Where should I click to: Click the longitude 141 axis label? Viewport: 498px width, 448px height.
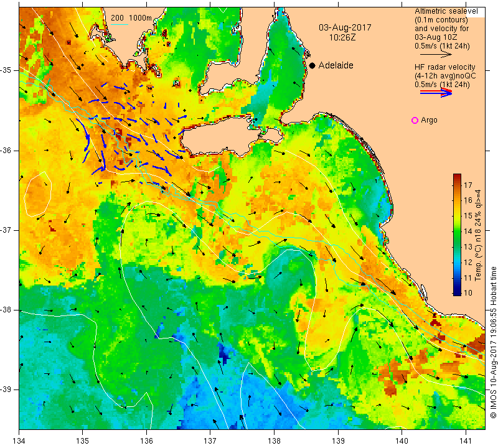click(x=466, y=441)
